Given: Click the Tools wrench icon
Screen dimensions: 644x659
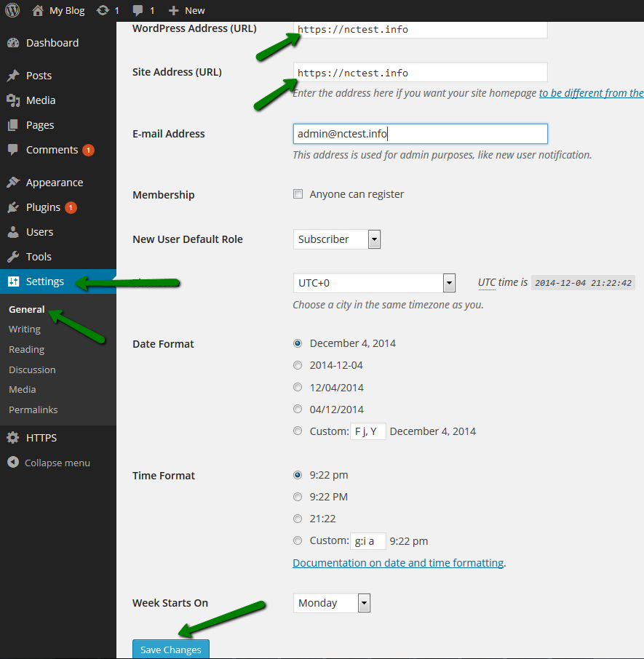Looking at the screenshot, I should tap(13, 256).
